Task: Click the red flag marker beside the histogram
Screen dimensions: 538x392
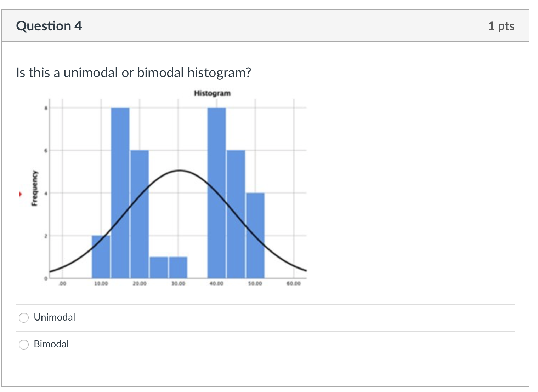Action: coord(20,194)
